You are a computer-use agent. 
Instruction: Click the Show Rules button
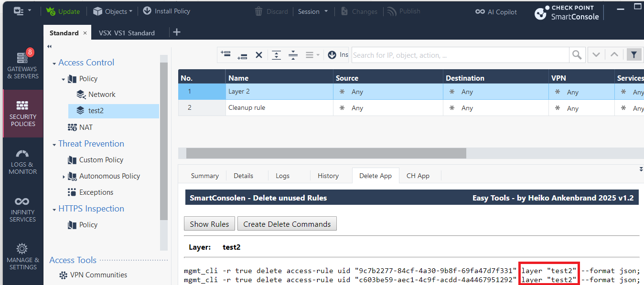tap(209, 224)
